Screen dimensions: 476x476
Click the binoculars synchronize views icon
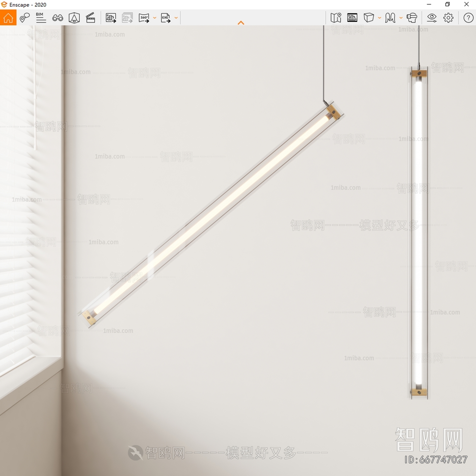[58, 18]
